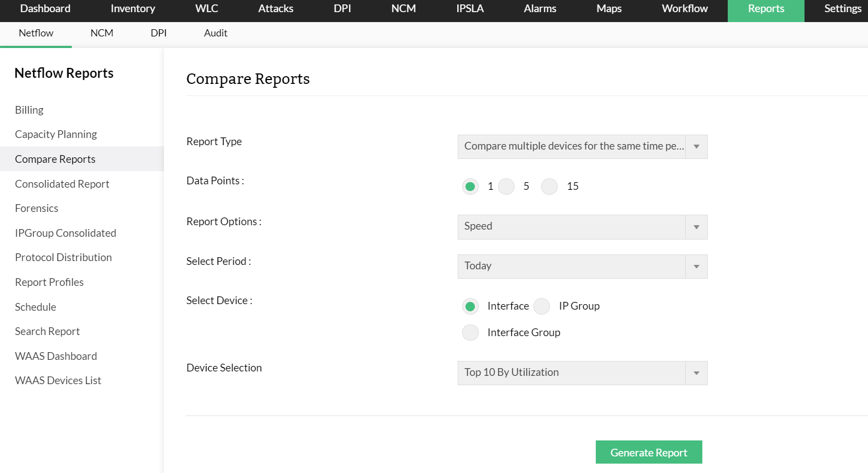
Task: Open the Forensics report link
Action: (x=36, y=209)
